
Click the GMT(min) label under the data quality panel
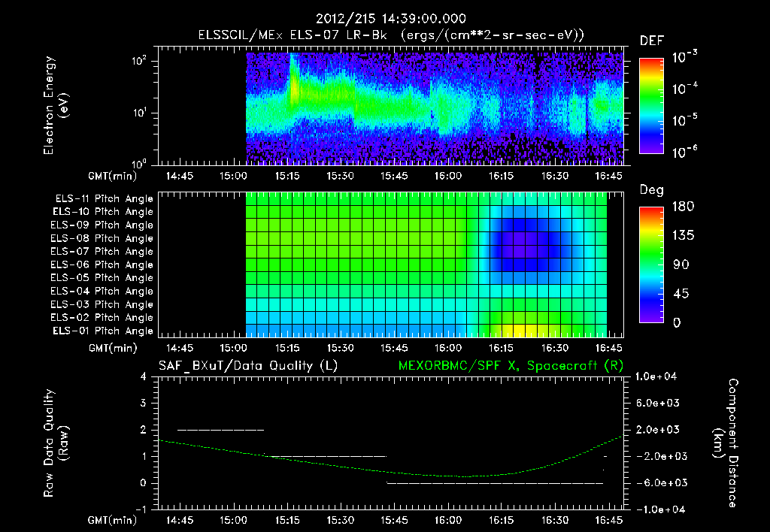pyautogui.click(x=113, y=520)
